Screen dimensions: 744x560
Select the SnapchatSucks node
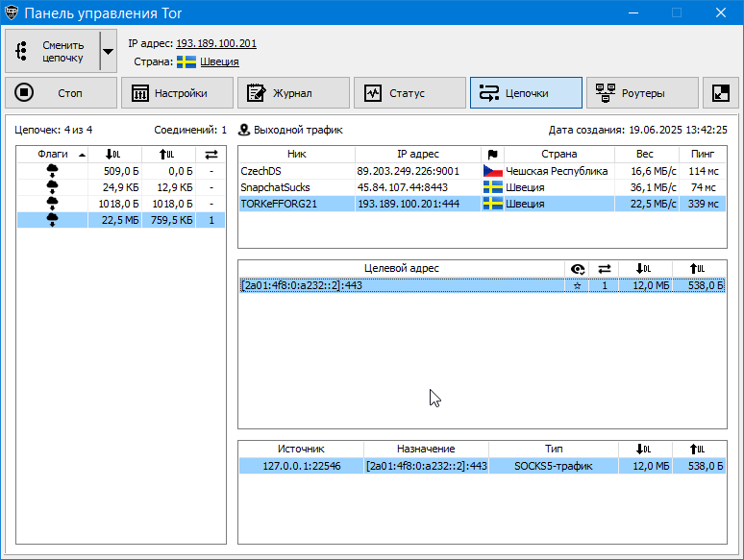(483, 187)
